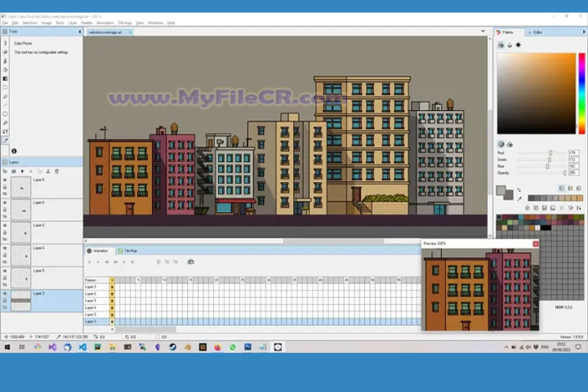The image size is (588, 392).
Task: Click the black swatch in palette grid
Action: [546, 228]
